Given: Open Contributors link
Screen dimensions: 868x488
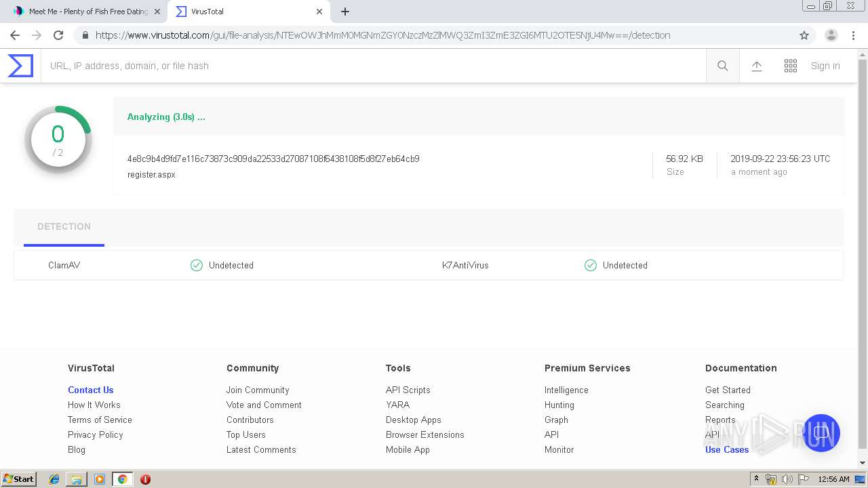Looking at the screenshot, I should [250, 420].
